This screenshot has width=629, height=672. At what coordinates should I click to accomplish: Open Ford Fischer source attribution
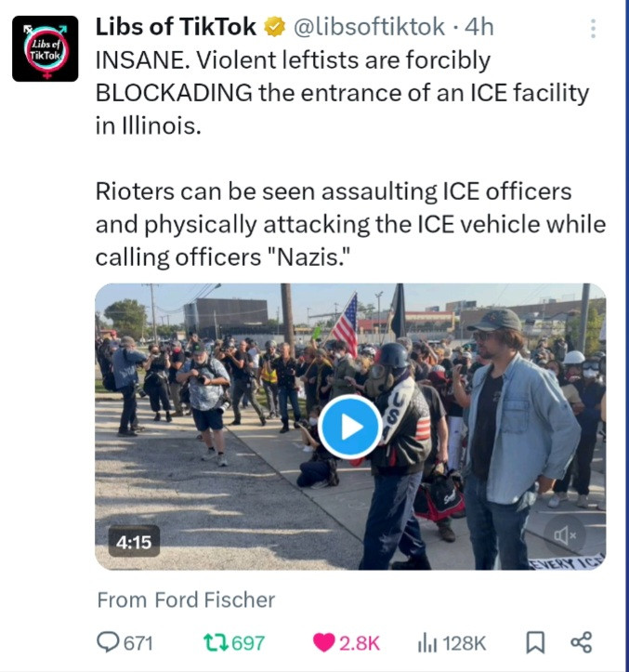click(186, 600)
